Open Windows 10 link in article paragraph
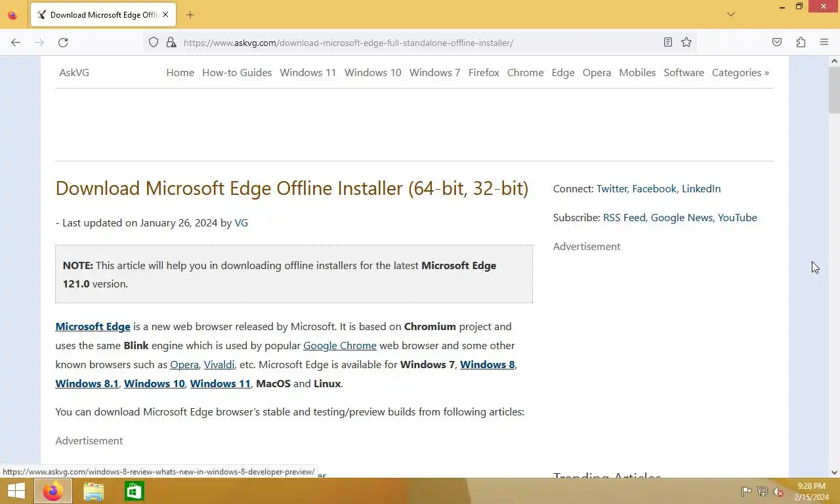The image size is (840, 504). point(154,384)
